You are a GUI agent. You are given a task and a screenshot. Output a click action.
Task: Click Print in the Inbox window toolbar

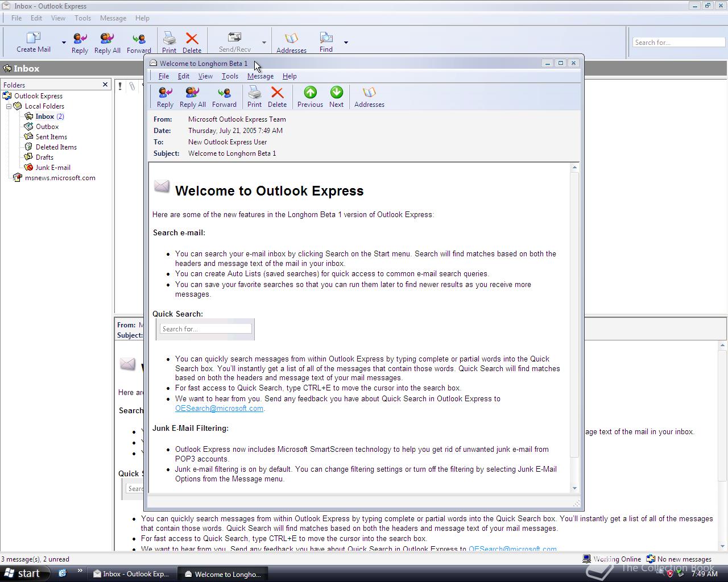pyautogui.click(x=169, y=43)
